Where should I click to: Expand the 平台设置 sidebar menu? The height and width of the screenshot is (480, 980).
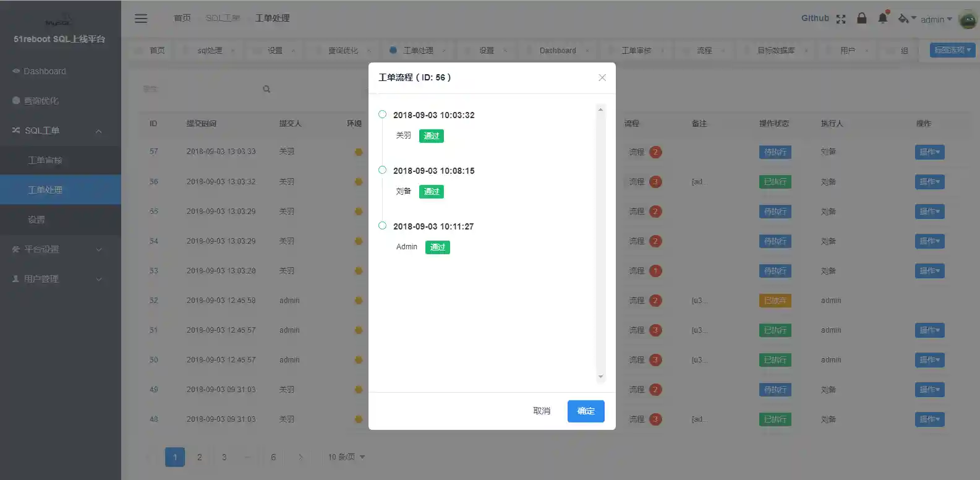click(61, 249)
